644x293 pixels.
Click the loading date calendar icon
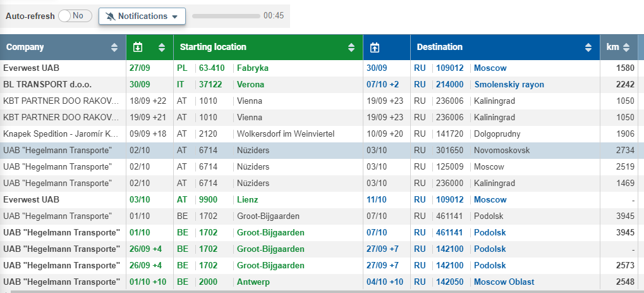pos(138,47)
